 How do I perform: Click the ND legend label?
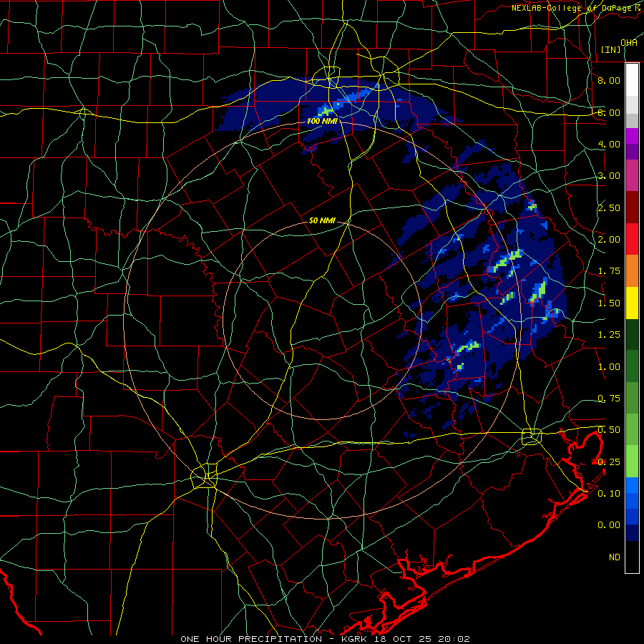click(615, 557)
